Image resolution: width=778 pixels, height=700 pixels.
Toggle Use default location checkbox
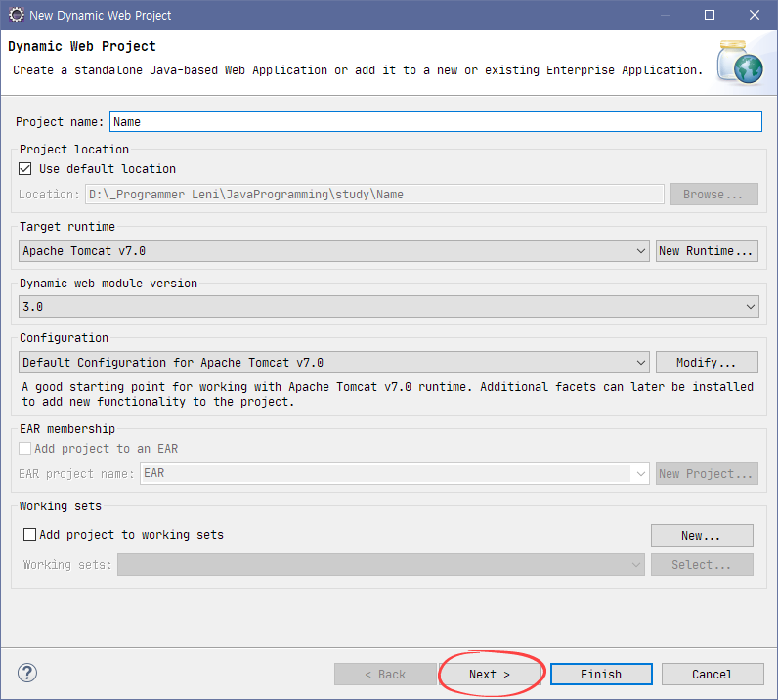tap(24, 169)
